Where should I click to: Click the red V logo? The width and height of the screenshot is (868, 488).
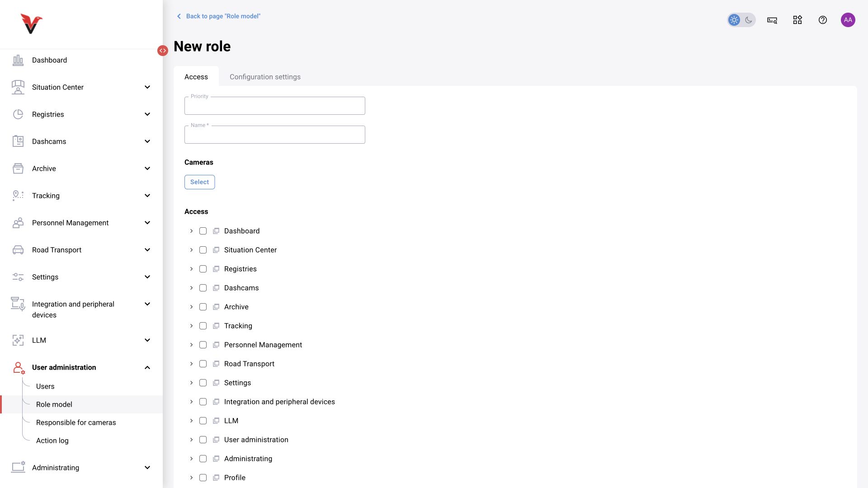tap(31, 23)
